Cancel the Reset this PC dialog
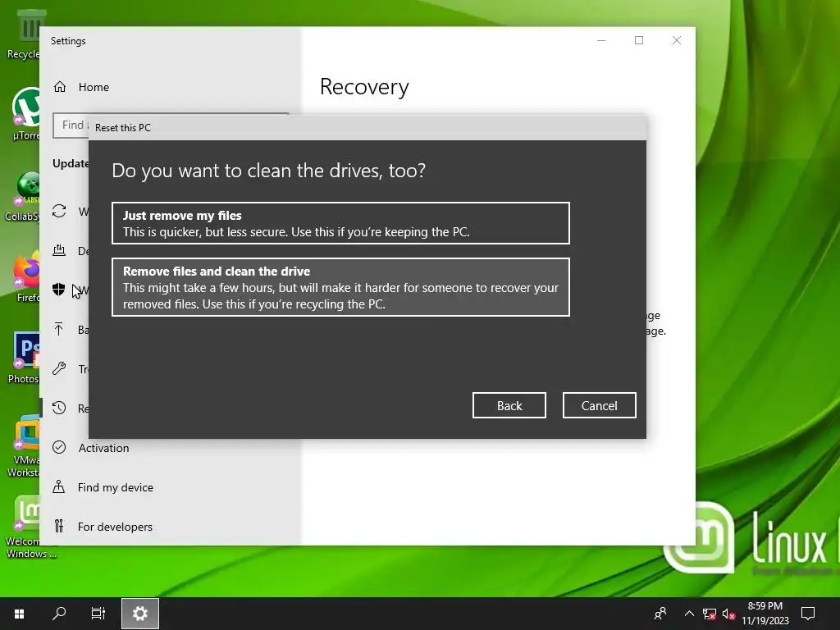The width and height of the screenshot is (840, 630). click(599, 405)
